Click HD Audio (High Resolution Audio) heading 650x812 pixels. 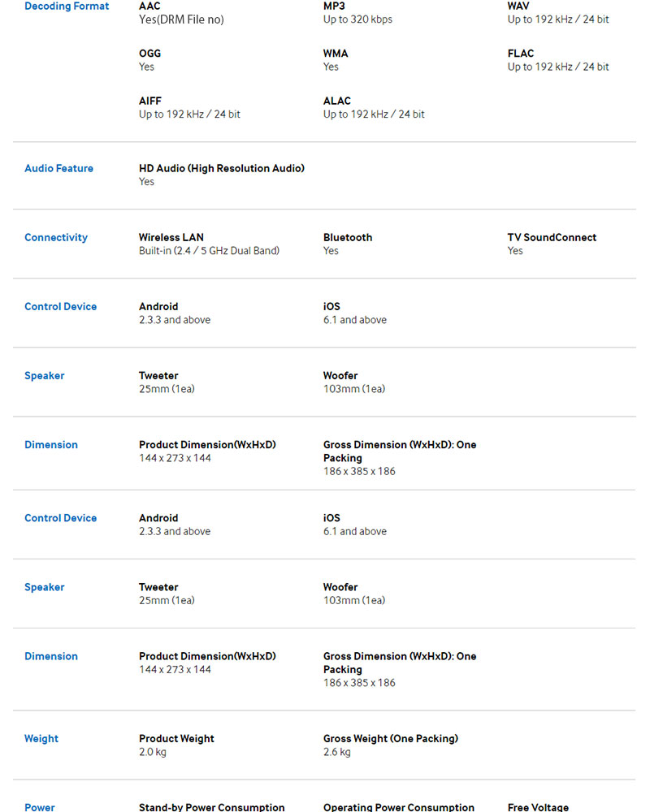(222, 169)
